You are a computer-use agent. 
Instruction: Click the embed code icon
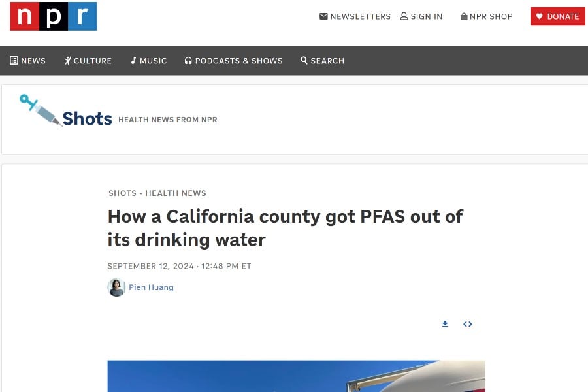tap(468, 324)
